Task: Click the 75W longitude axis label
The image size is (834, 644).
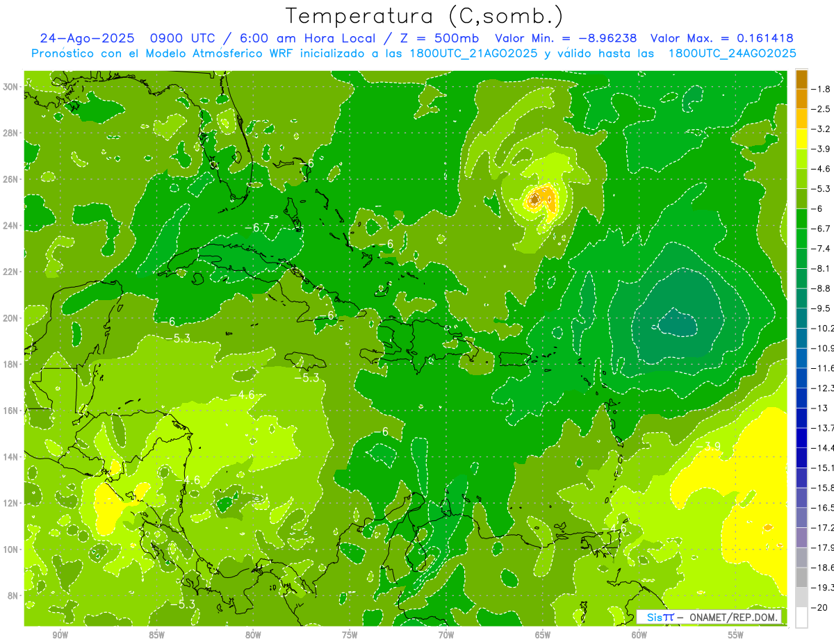Action: [350, 635]
